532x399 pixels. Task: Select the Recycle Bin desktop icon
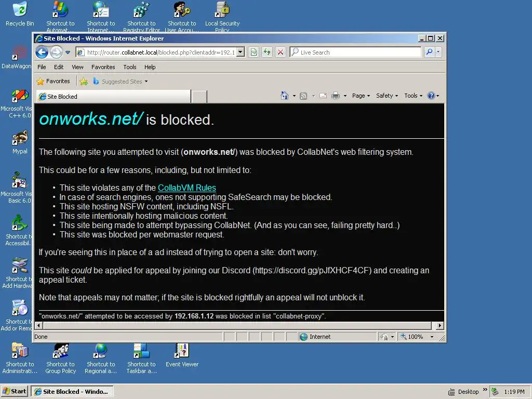[x=20, y=14]
